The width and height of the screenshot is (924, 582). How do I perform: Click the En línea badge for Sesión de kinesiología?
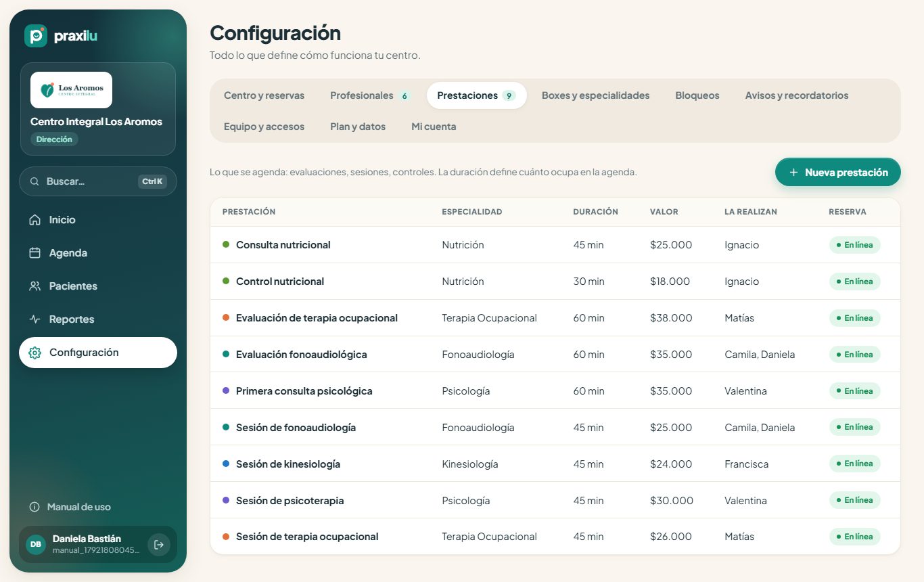854,464
